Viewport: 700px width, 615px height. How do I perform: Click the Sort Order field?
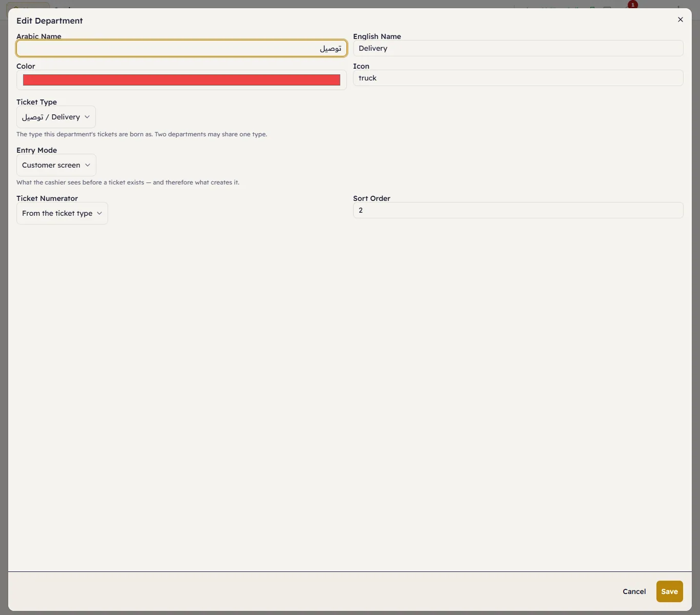click(x=518, y=210)
